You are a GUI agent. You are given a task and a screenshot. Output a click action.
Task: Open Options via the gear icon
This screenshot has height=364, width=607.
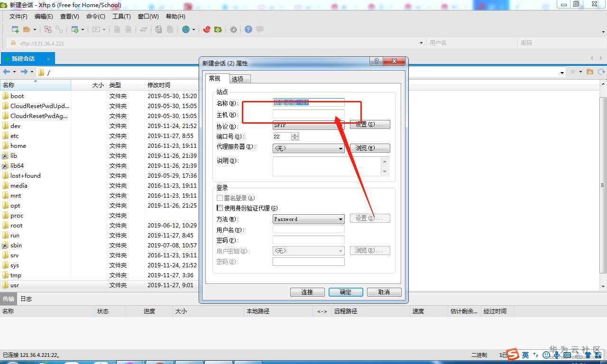(233, 29)
